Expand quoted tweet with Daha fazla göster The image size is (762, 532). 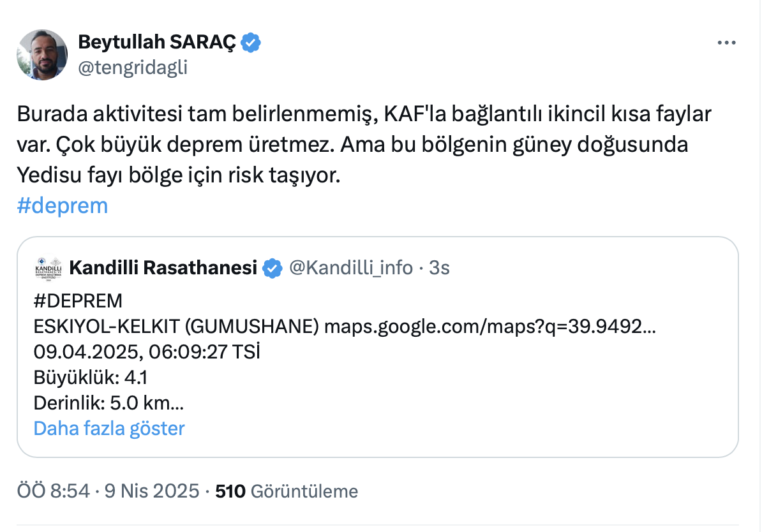pyautogui.click(x=109, y=428)
